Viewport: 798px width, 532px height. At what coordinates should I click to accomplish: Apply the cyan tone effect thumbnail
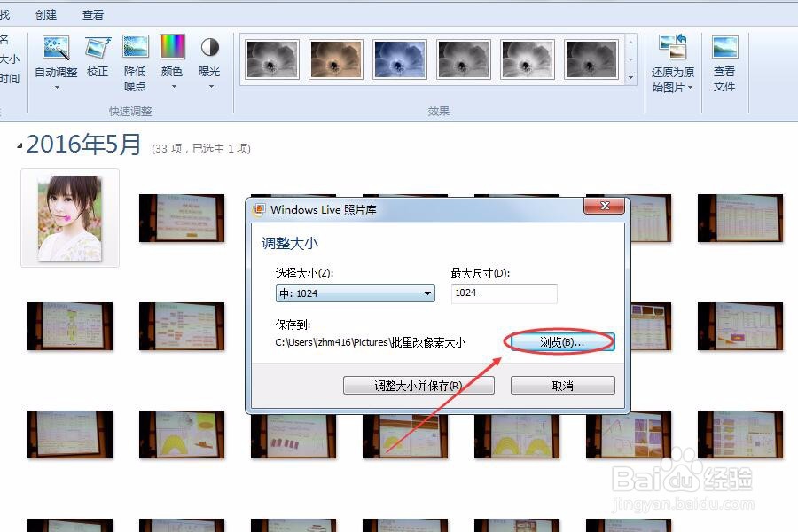pyautogui.click(x=400, y=59)
